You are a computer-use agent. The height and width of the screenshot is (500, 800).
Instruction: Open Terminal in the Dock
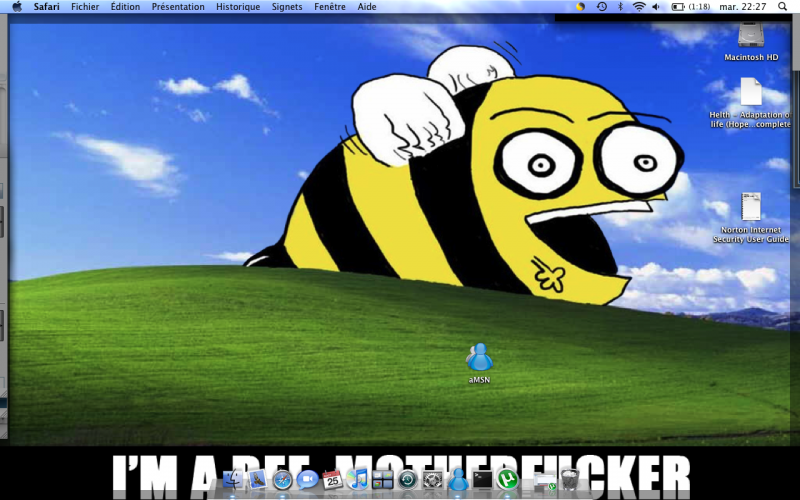pos(482,480)
